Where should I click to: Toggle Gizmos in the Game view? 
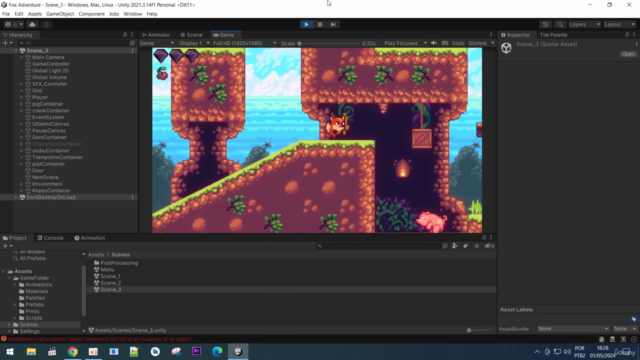(x=477, y=43)
